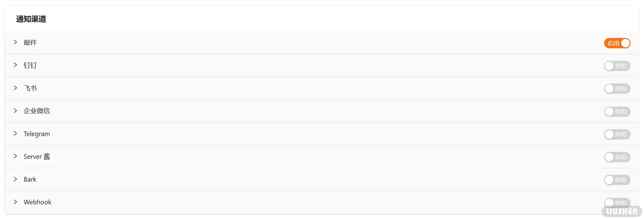The width and height of the screenshot is (644, 219).
Task: Expand the 钉钉 panel arrow
Action: point(15,65)
